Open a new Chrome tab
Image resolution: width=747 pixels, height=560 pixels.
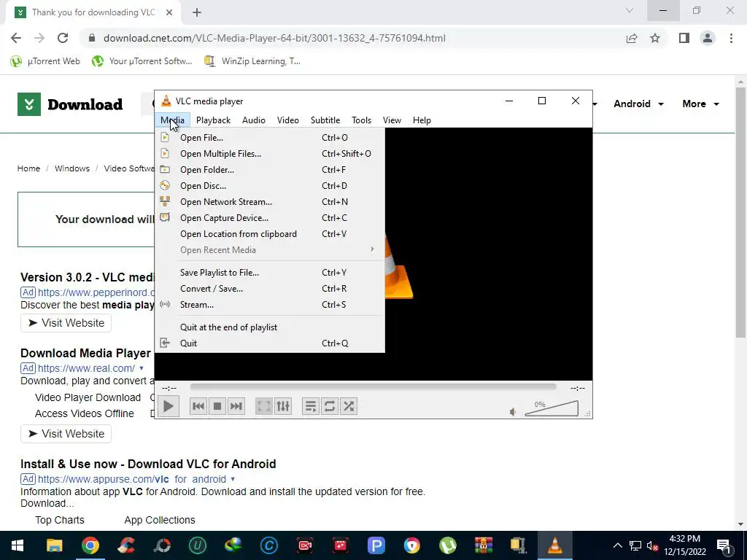[197, 12]
